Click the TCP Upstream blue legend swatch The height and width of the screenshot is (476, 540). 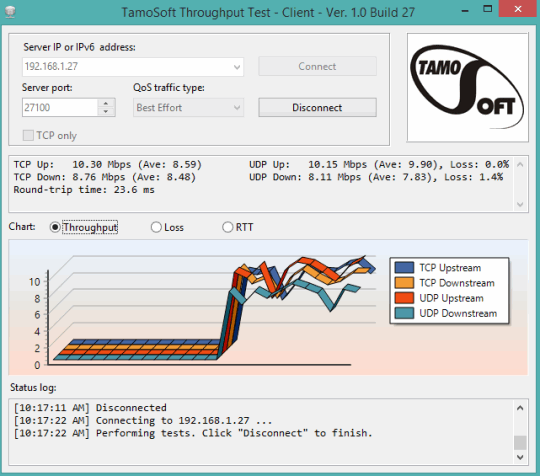point(404,268)
